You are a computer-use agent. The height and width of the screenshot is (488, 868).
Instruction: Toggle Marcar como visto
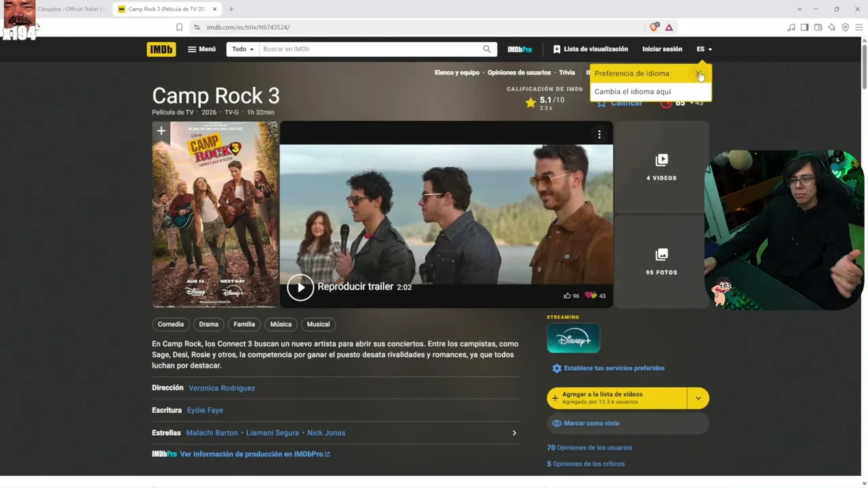pos(627,423)
